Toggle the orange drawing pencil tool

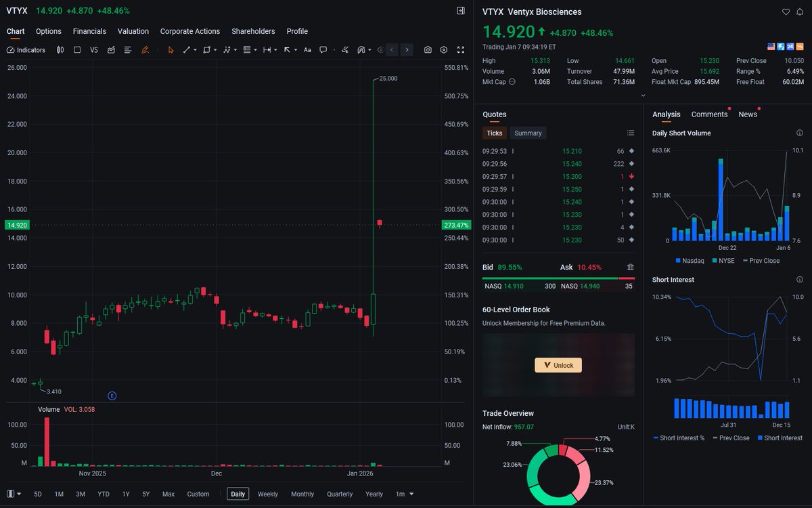(145, 49)
